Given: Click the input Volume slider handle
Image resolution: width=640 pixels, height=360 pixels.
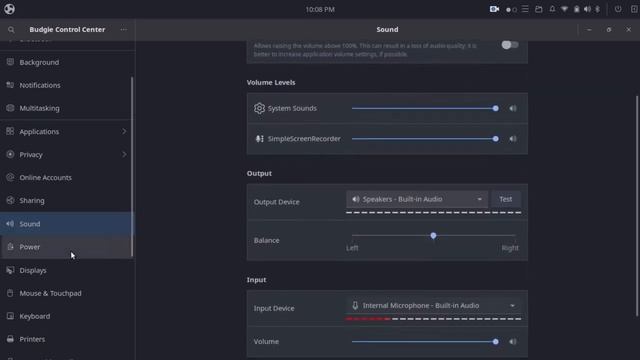Looking at the screenshot, I should tap(496, 342).
